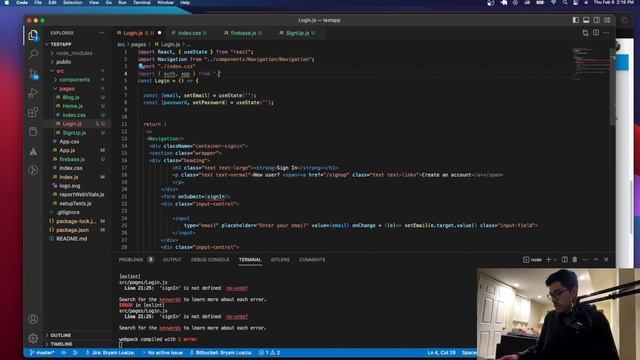Close the bottom panel with the X icon

(x=606, y=260)
